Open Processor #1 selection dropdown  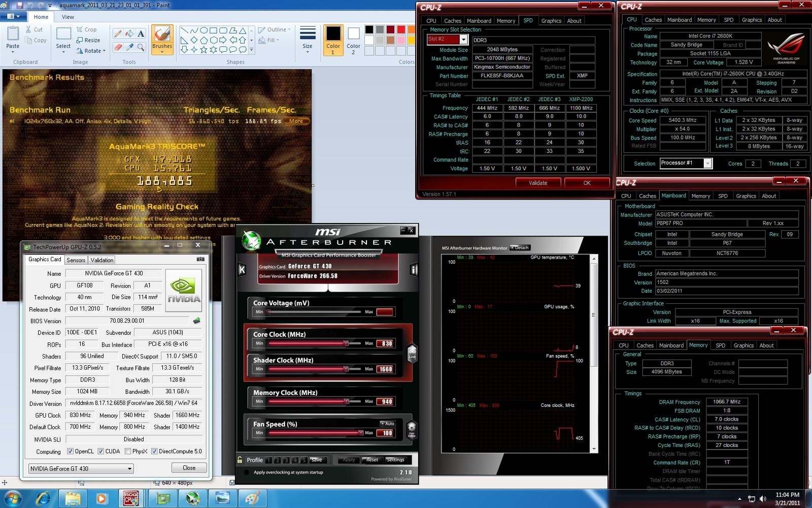707,163
